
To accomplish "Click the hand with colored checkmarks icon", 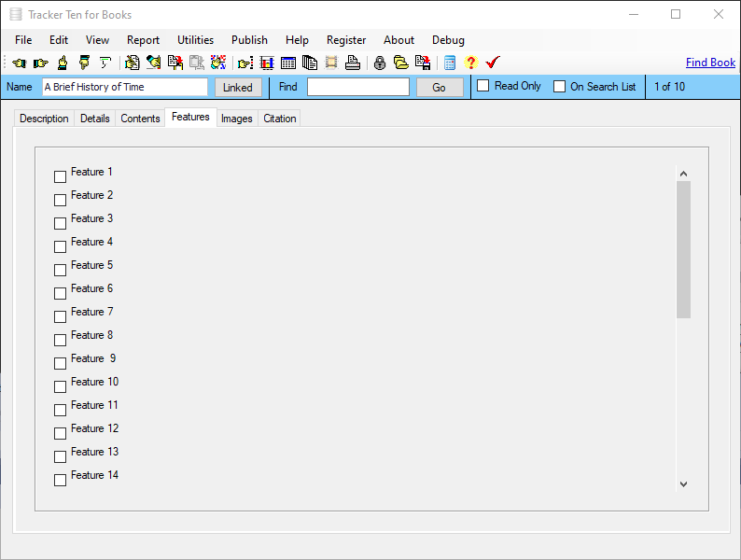I will pos(218,63).
